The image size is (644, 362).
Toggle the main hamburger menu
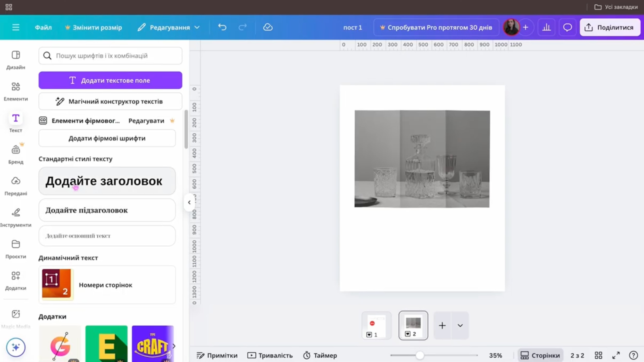(x=16, y=27)
